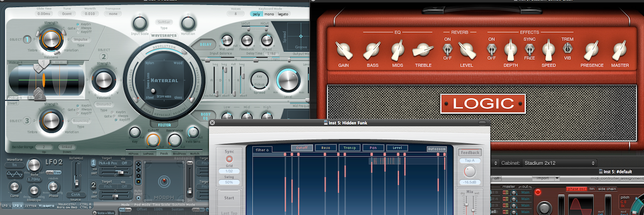Click the effects Depth knob
Viewport: 644px width, 215px height.
(x=510, y=51)
